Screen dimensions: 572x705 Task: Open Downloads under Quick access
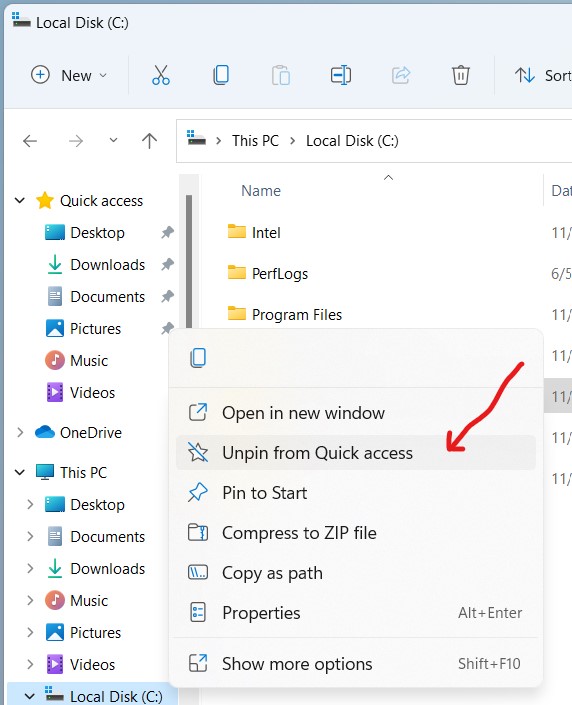[107, 264]
